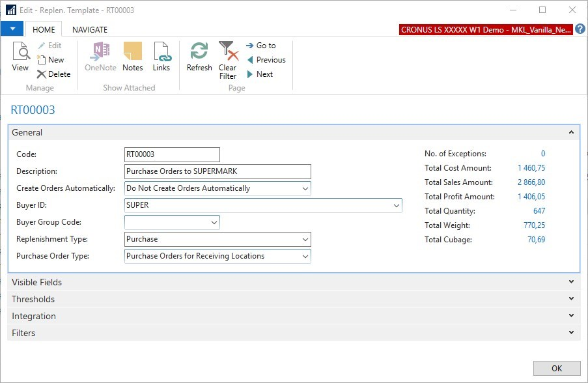Open the Create Orders Automatically dropdown
The image size is (588, 383).
(x=305, y=188)
